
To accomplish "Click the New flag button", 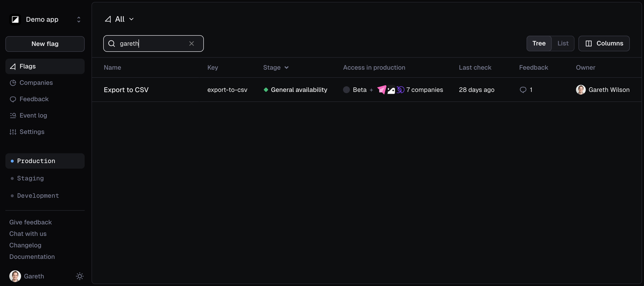I will coord(45,44).
